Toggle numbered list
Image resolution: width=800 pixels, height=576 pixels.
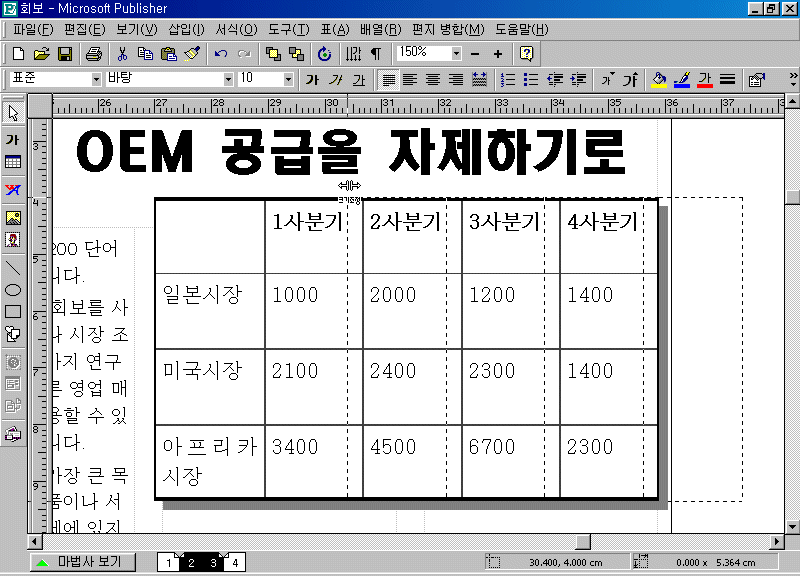508,80
